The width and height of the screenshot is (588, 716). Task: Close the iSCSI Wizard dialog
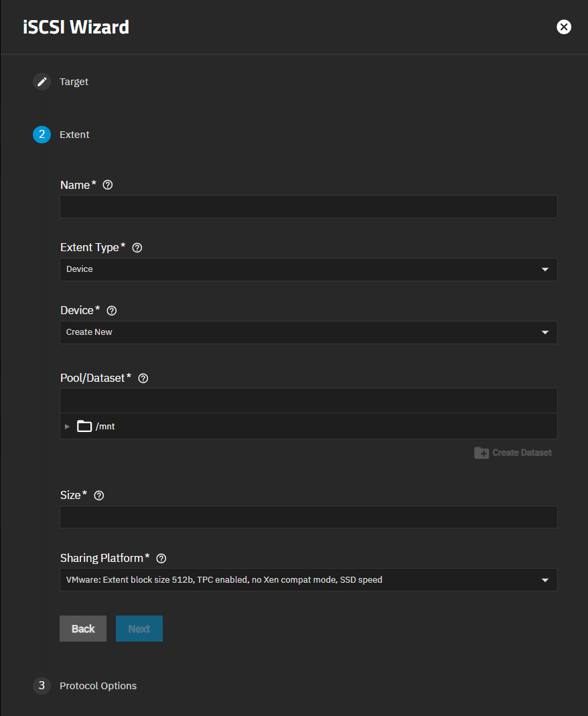563,27
